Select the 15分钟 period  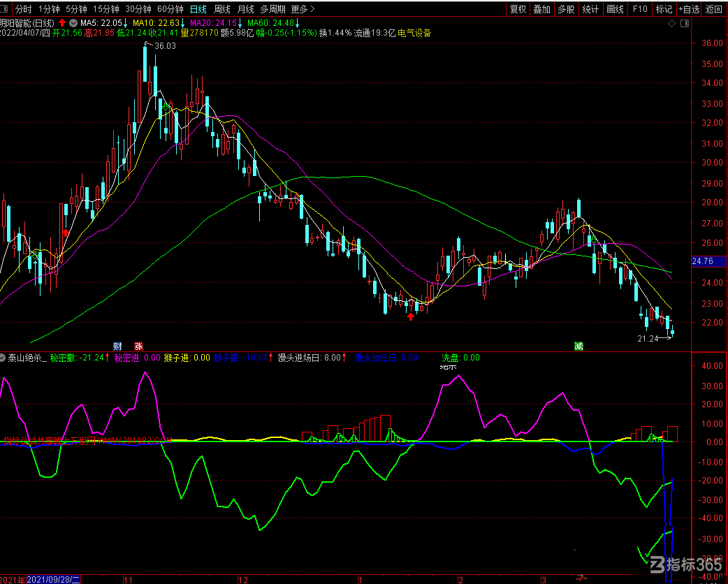(106, 9)
